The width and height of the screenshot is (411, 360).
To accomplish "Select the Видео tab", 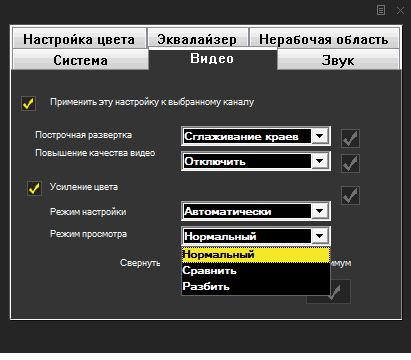I will tap(212, 58).
